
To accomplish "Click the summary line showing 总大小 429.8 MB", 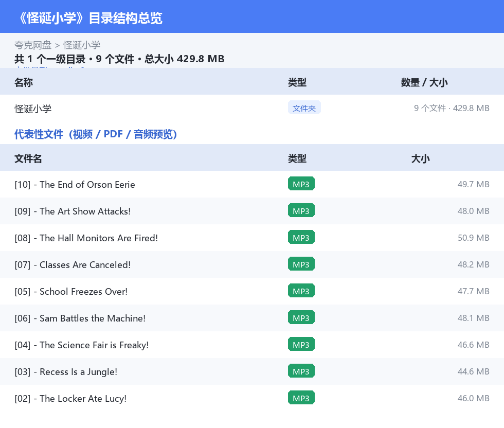I will pos(119,59).
